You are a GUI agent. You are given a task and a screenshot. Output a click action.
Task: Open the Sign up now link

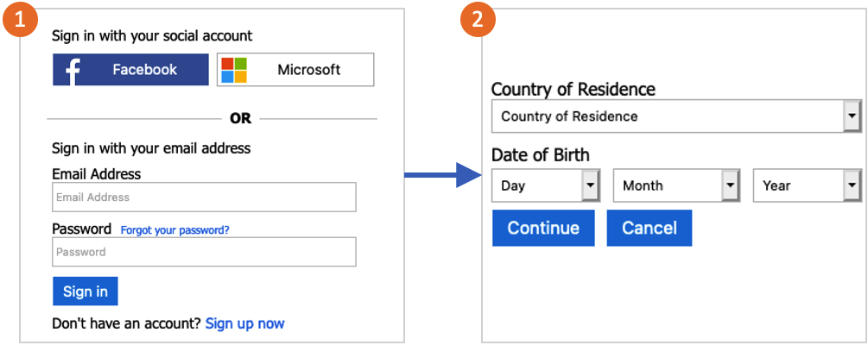point(244,323)
